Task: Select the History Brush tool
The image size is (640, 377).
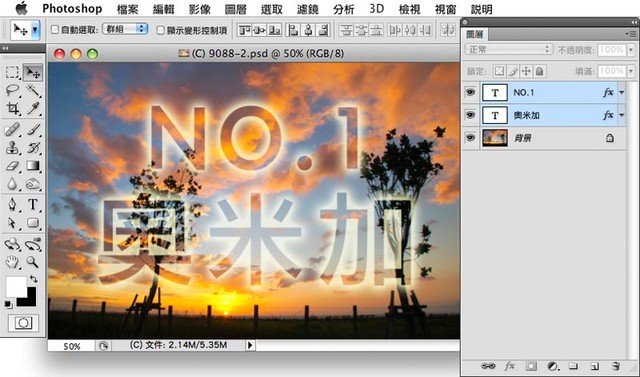Action: pos(33,148)
